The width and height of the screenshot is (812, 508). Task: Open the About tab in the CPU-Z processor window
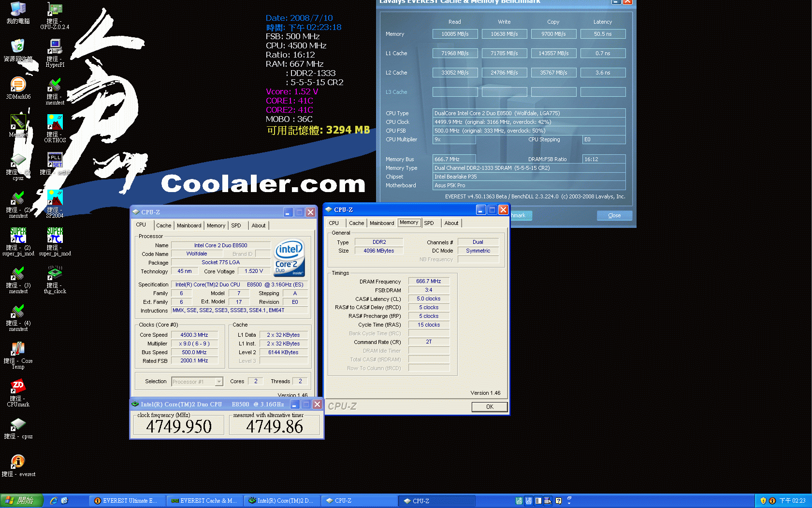259,225
